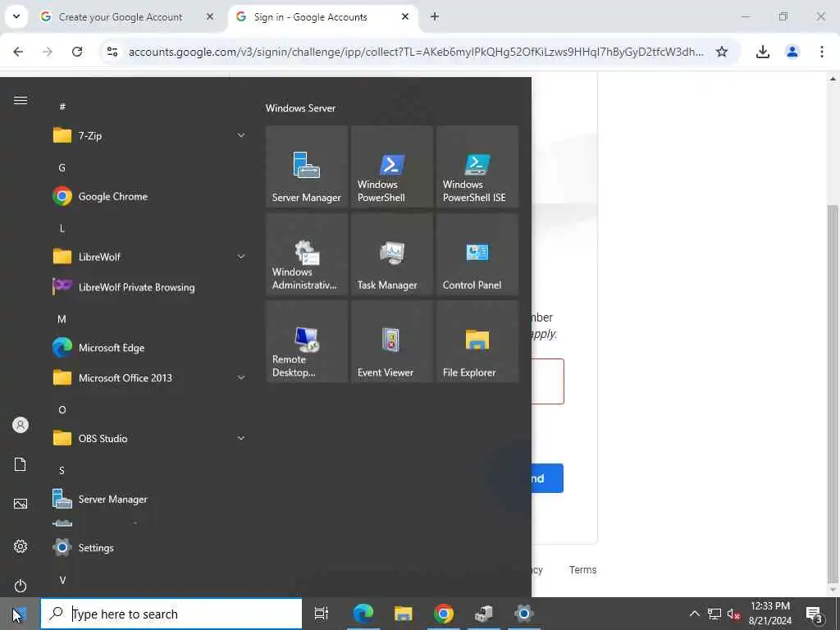Open Server Manager from the app list
The width and height of the screenshot is (840, 630).
tap(149, 500)
